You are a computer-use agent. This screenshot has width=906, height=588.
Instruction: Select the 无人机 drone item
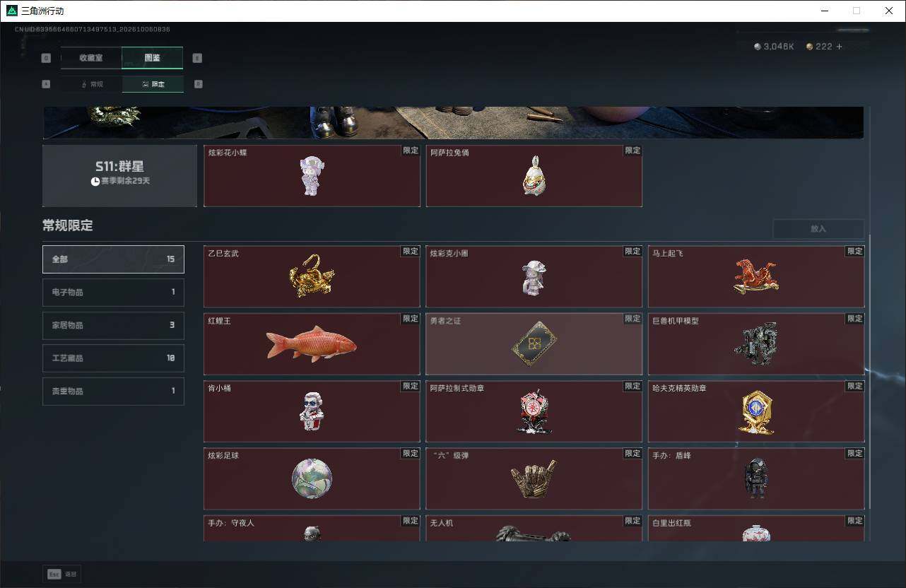pos(534,529)
